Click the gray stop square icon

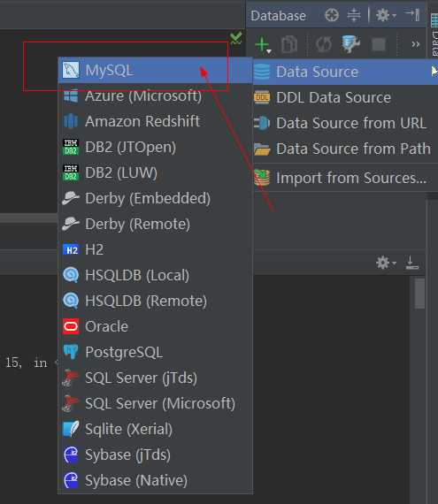click(379, 44)
